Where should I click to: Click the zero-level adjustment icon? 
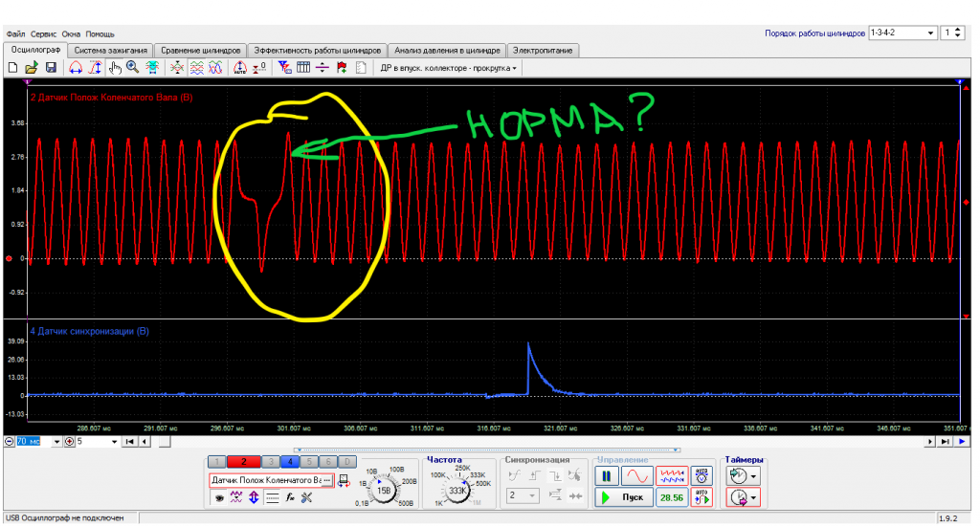pyautogui.click(x=259, y=68)
